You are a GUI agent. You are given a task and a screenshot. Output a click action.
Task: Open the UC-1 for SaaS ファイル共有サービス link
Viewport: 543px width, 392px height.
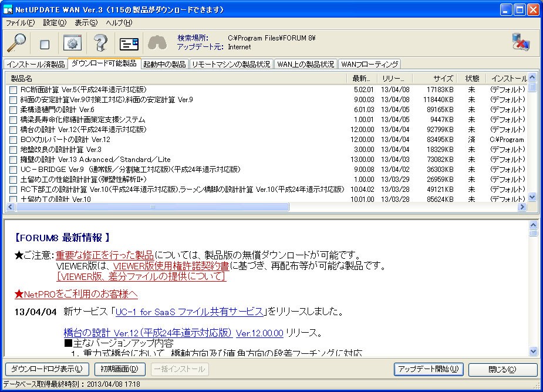click(x=190, y=312)
